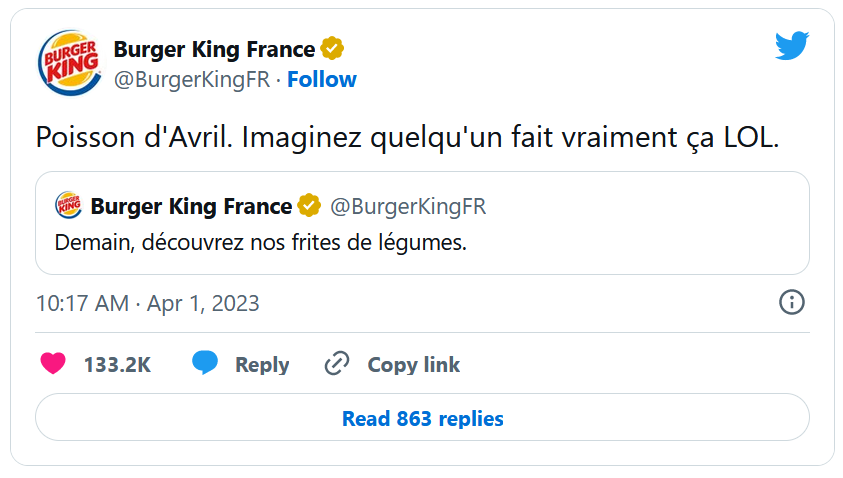Screen dimensions: 843x478
Task: Click the @BurgerKingFR handle beside Follow
Action: pyautogui.click(x=192, y=80)
